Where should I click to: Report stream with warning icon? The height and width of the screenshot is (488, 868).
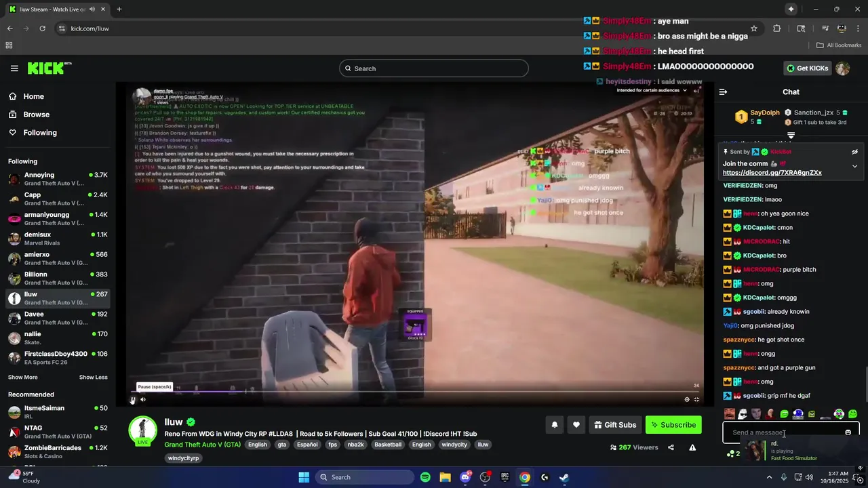point(692,447)
